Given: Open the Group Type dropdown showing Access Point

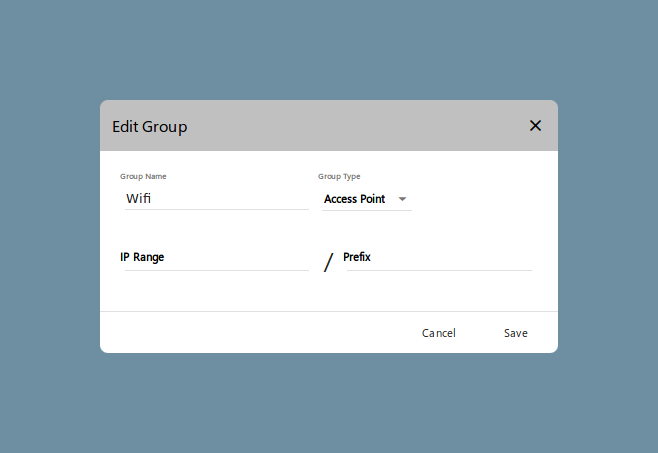Looking at the screenshot, I should tap(366, 199).
